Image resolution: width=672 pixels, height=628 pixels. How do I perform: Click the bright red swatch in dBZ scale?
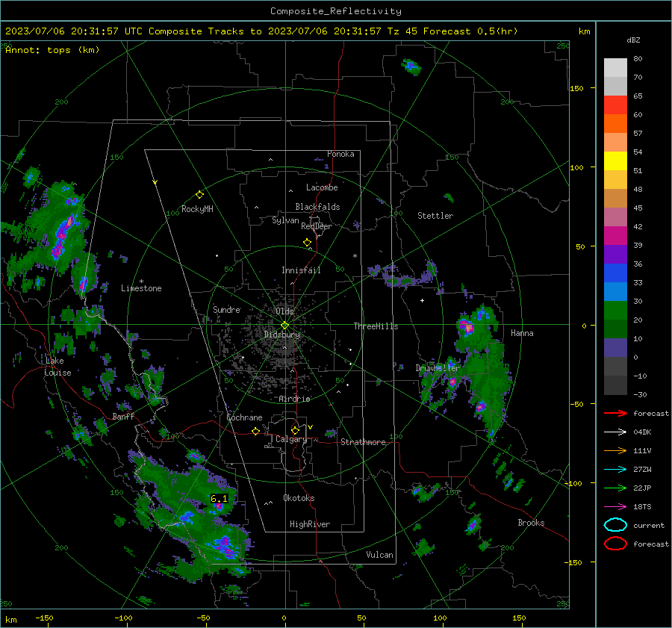coord(615,105)
